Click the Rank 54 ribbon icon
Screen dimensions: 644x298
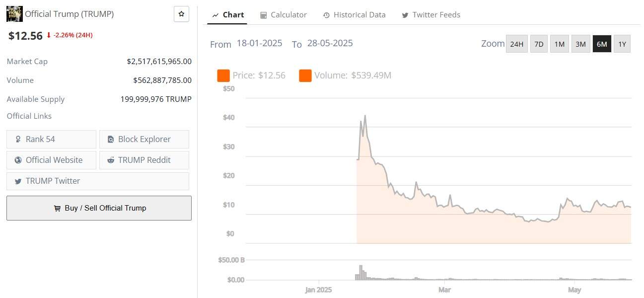(x=18, y=140)
